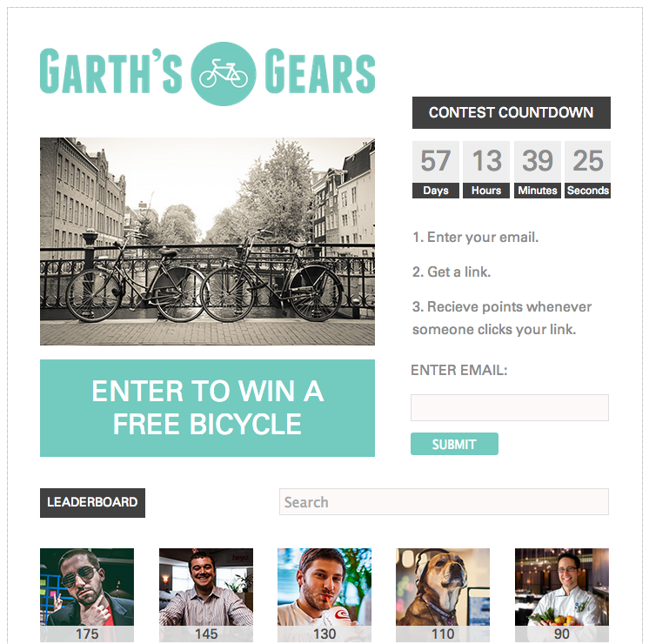Click the ENTER TO WIN A FREE BICYCLE banner
This screenshot has width=649, height=644.
tap(207, 408)
